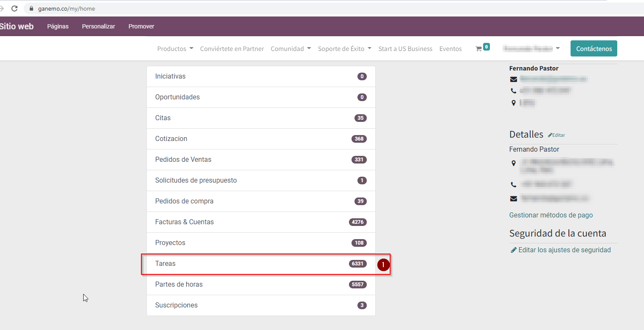Open the Páginas menu
The image size is (644, 330).
click(x=58, y=26)
